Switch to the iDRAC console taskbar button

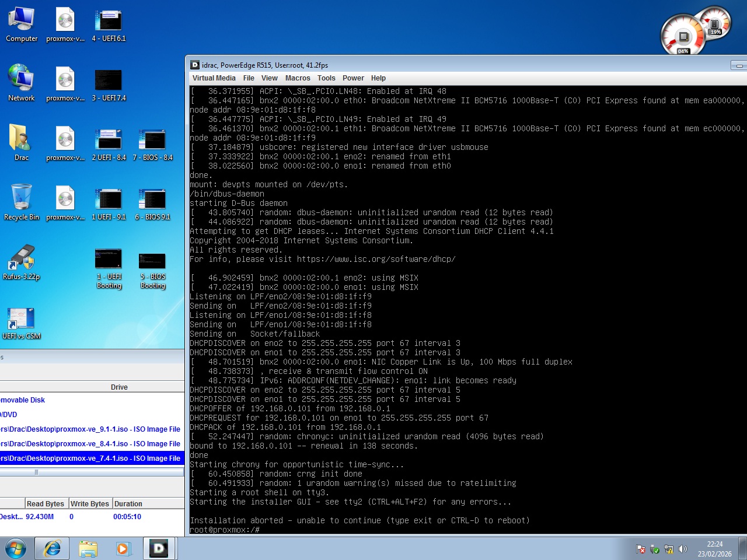159,548
